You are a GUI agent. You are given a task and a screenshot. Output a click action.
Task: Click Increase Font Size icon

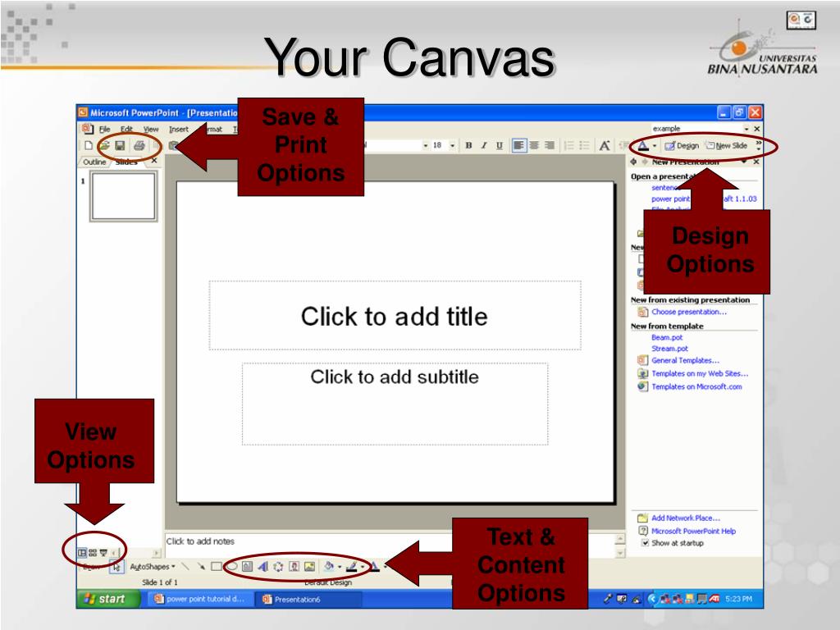(x=605, y=145)
